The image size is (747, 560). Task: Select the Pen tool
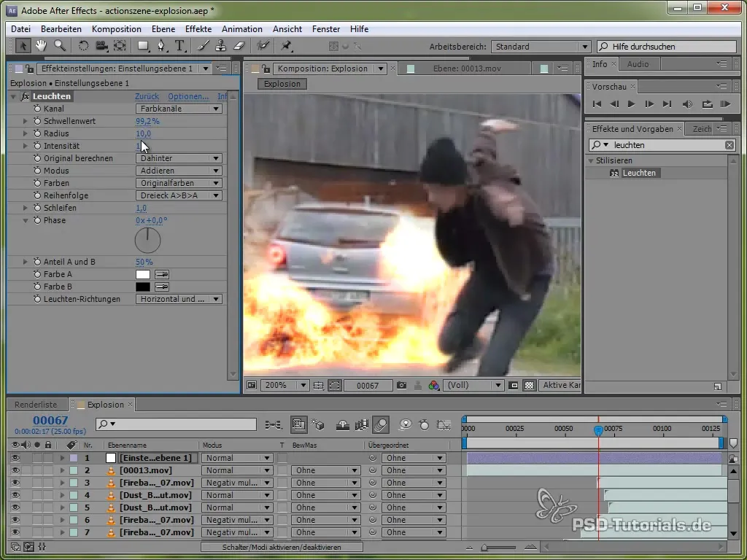[162, 46]
